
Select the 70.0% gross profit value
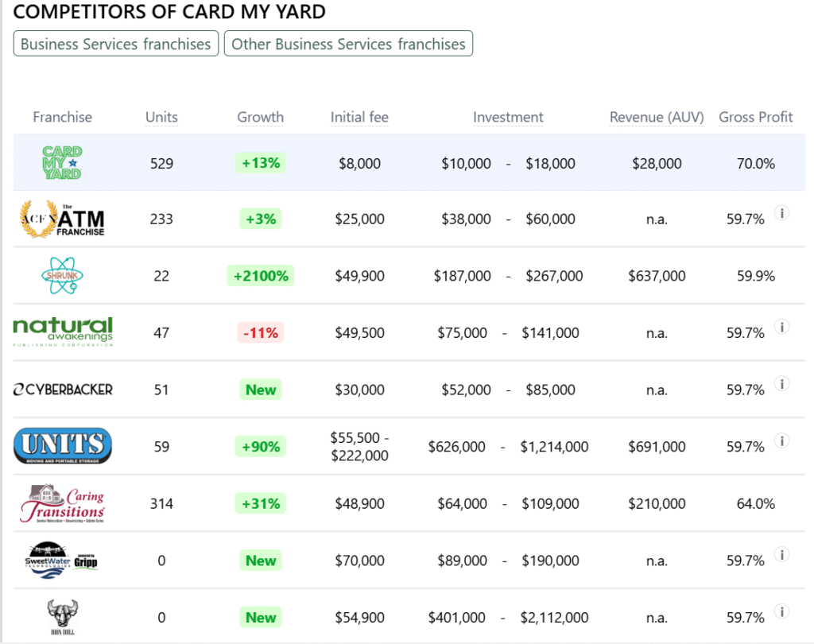pos(756,164)
